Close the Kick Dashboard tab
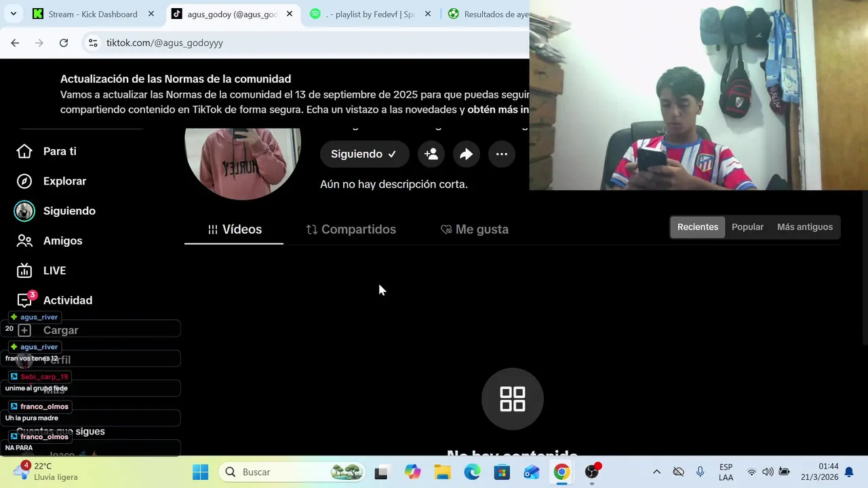 click(x=151, y=14)
